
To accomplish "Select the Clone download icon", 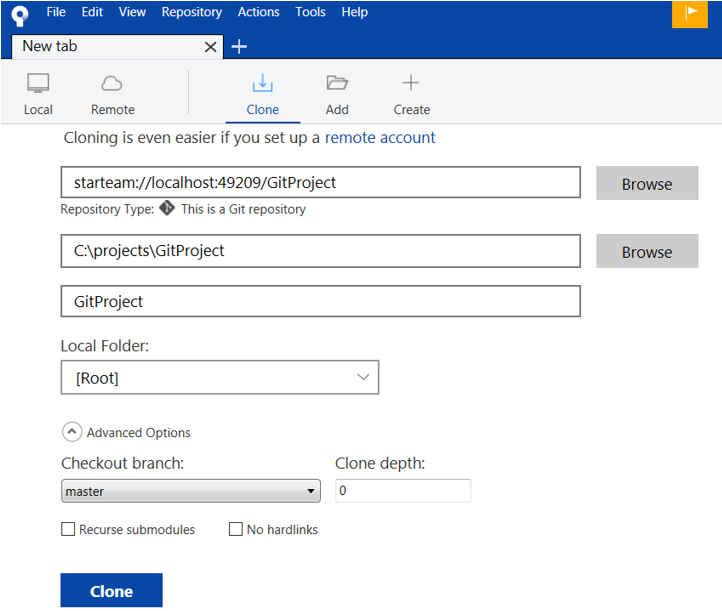I will [x=263, y=84].
